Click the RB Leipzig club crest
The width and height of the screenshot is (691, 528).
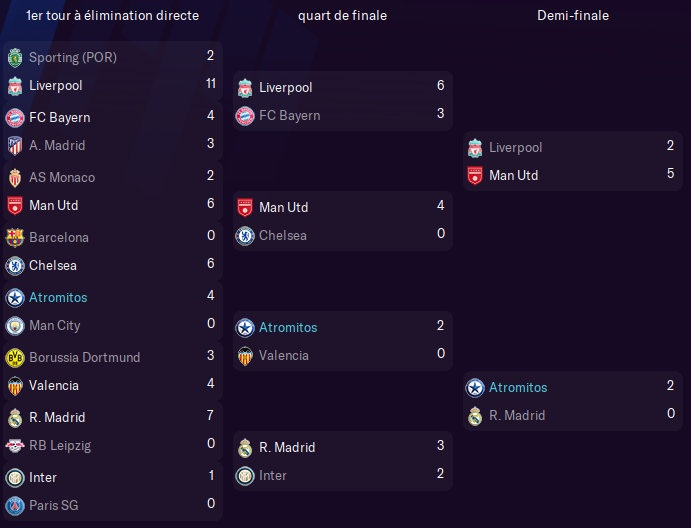click(15, 446)
